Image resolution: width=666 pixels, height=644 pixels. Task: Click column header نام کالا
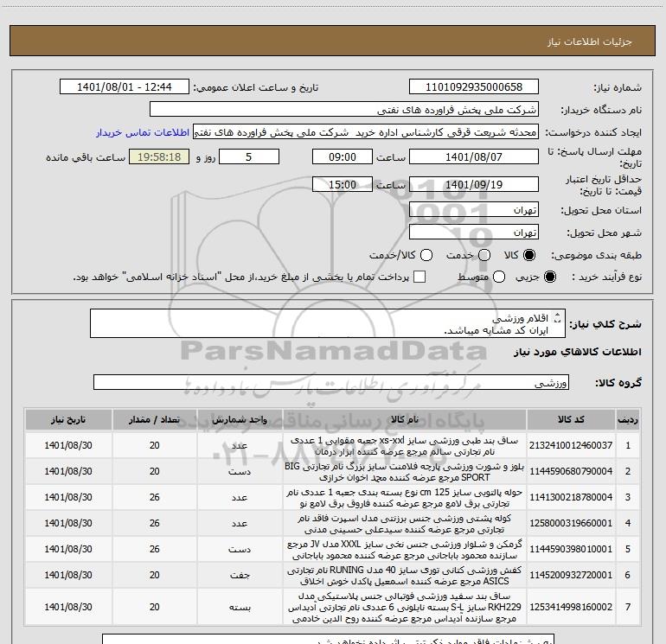click(405, 419)
